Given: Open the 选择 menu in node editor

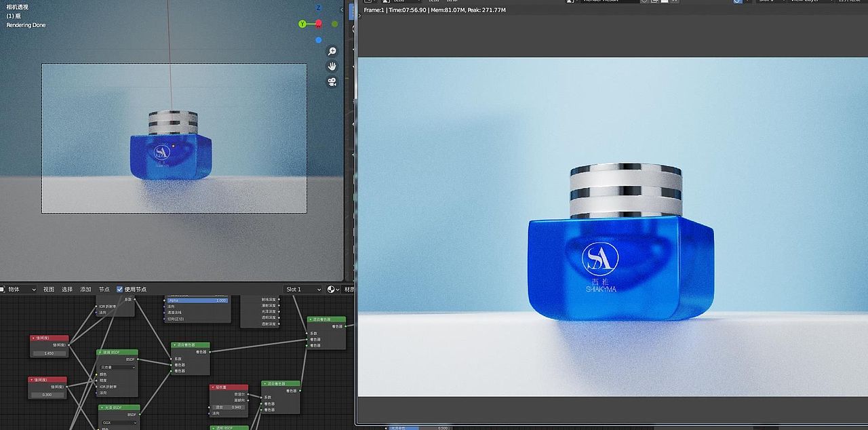Looking at the screenshot, I should tap(67, 289).
